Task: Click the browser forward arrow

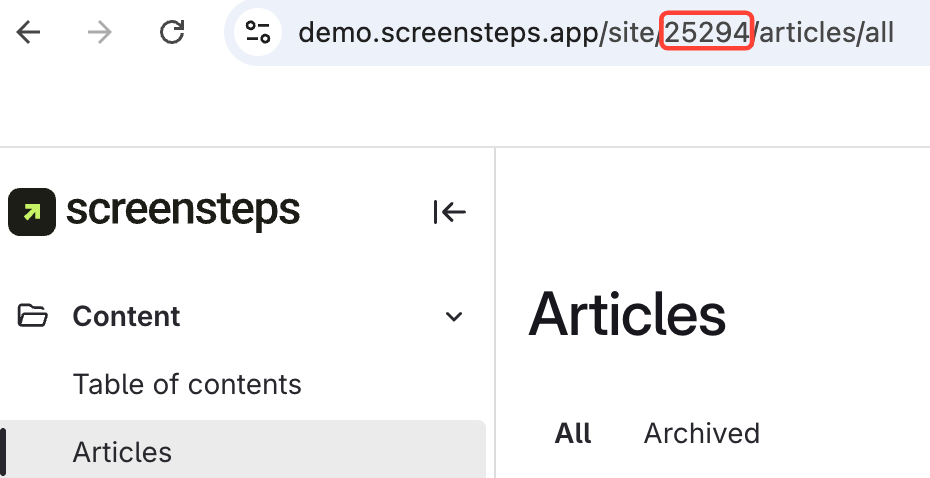Action: point(100,33)
